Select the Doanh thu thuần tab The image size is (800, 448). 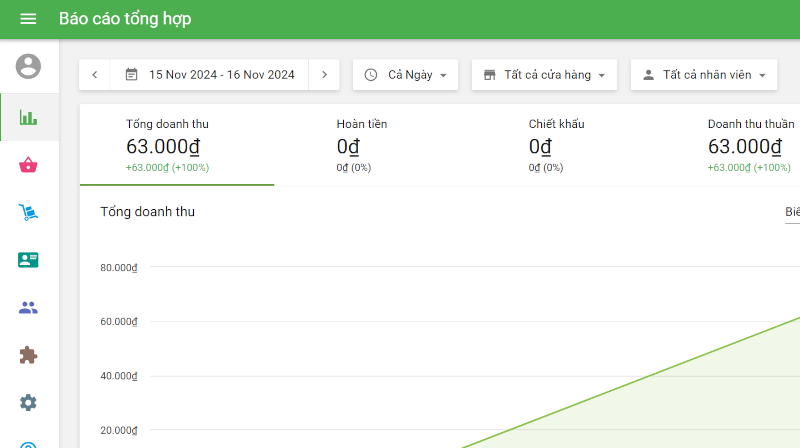[x=750, y=145]
